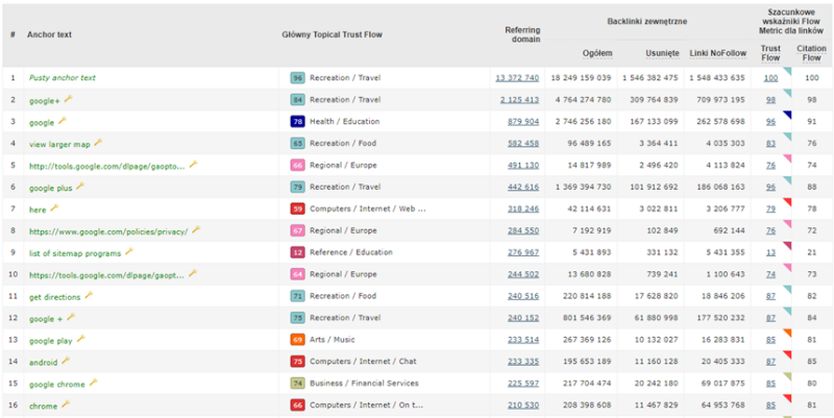This screenshot has height=418, width=834.
Task: Click the key icon beside 'list of sitemap programs'
Action: pos(129,252)
